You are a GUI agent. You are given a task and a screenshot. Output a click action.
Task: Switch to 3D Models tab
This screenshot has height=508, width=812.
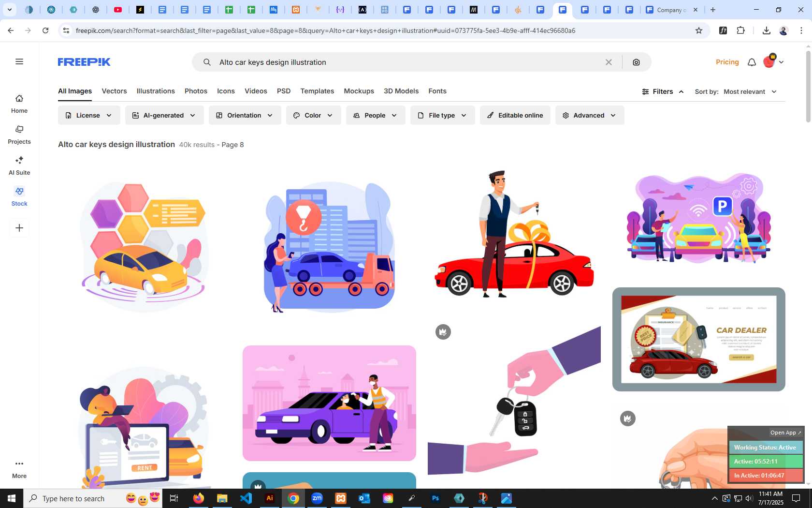[x=401, y=91]
